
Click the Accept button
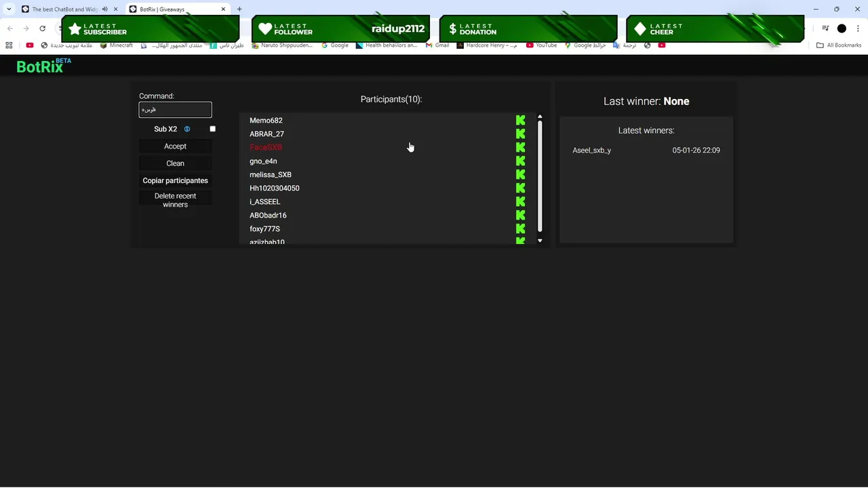click(x=175, y=146)
